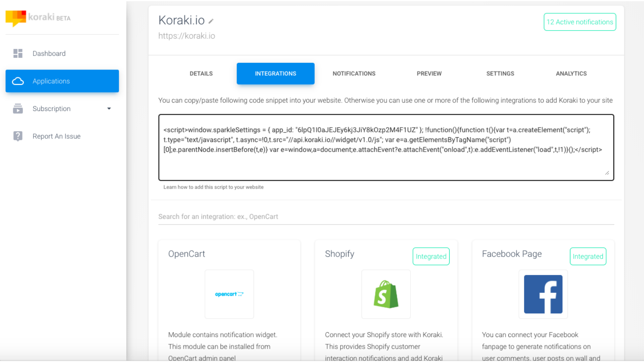Image resolution: width=644 pixels, height=362 pixels.
Task: Open 'Learn how to add this script' link
Action: 213,187
